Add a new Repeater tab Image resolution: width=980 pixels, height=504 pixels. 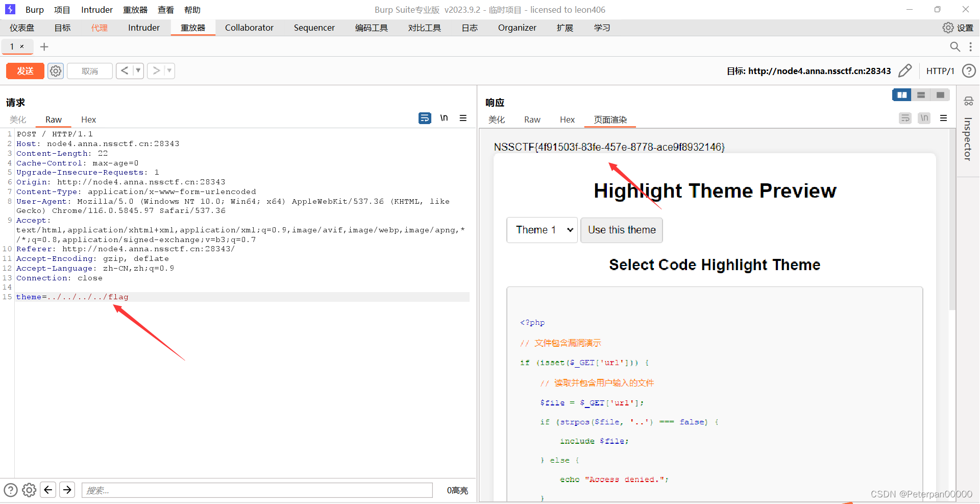44,47
